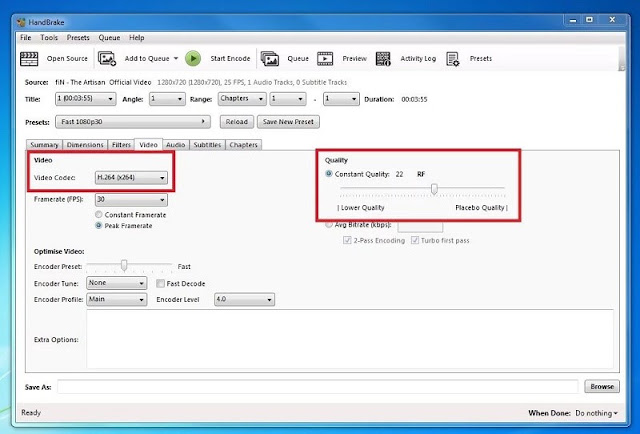Click the duration value 00:03:55
The width and height of the screenshot is (640, 434).
tap(414, 99)
